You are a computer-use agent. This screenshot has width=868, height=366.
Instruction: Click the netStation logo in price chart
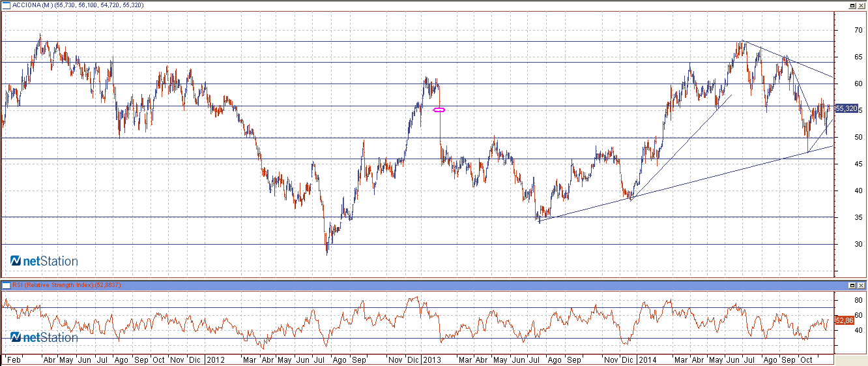44,262
